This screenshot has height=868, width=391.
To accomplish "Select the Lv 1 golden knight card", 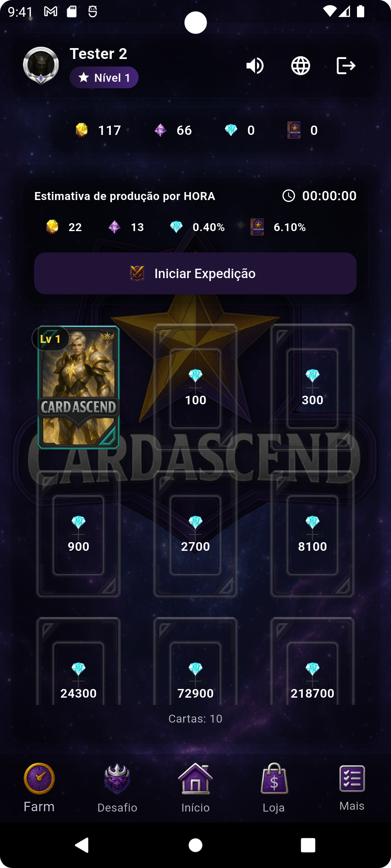I will coord(79,387).
